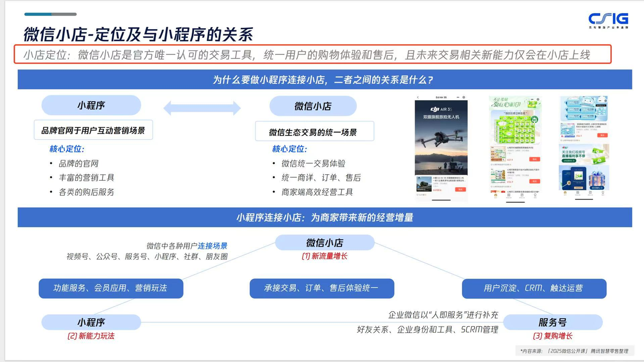Click the red label (1) 新流量增长
Image resolution: width=644 pixels, height=362 pixels.
coord(325,256)
